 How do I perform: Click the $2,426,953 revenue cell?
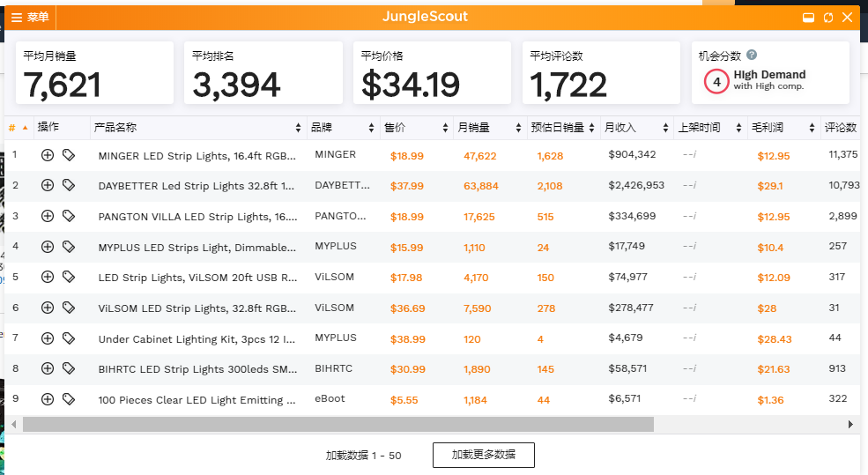point(636,185)
